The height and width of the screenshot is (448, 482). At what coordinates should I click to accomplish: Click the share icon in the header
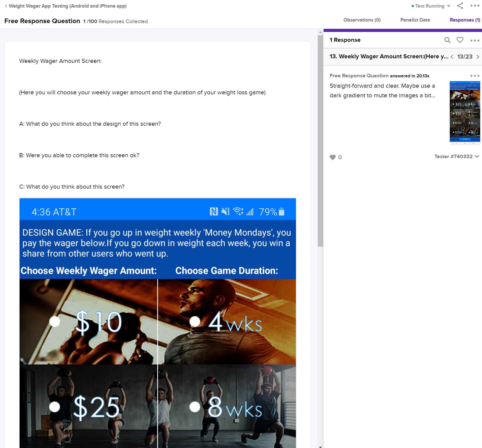point(460,6)
